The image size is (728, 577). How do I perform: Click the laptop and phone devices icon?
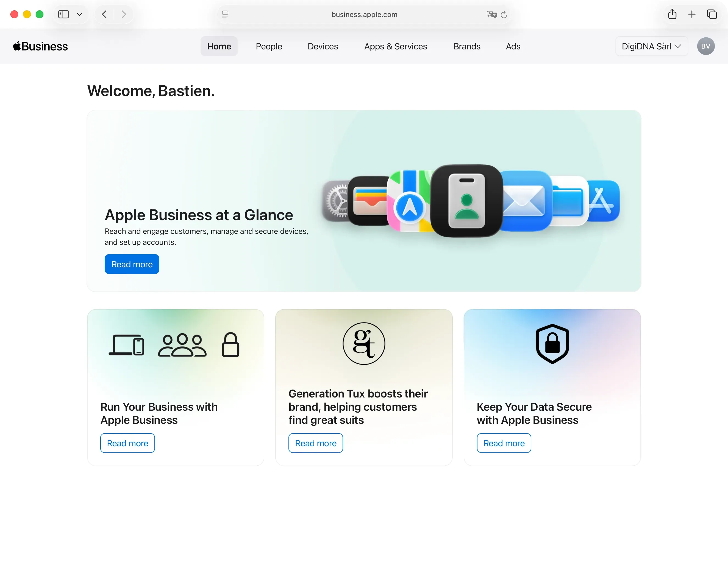[x=126, y=345]
